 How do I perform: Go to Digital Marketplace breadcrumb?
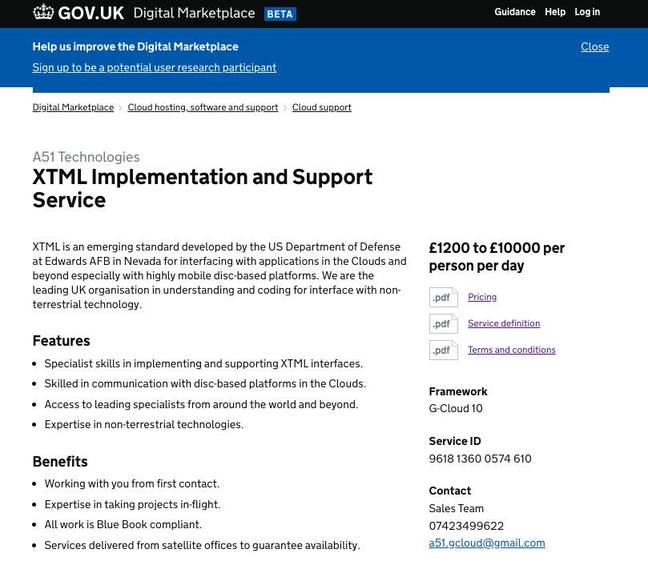73,107
